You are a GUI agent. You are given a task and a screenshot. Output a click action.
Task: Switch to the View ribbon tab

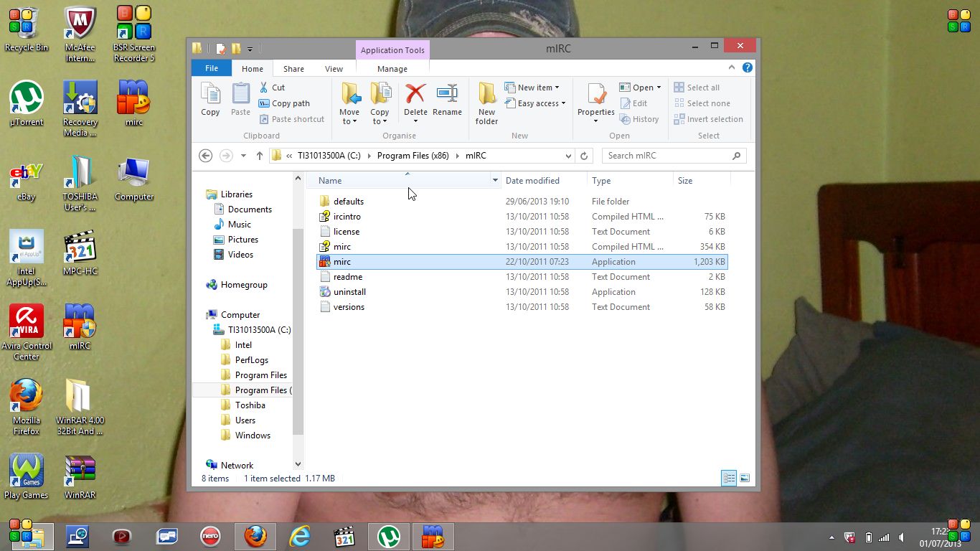tap(334, 69)
